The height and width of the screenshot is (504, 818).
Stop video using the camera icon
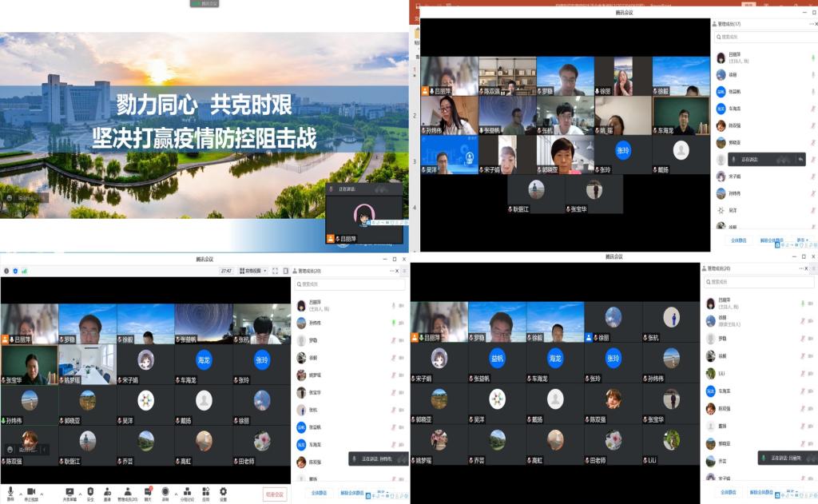pyautogui.click(x=31, y=491)
